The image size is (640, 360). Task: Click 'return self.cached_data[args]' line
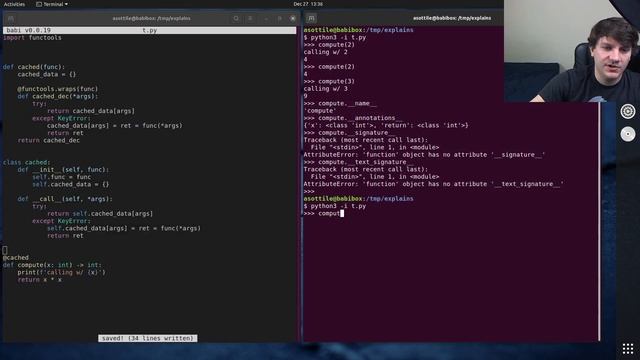click(100, 214)
